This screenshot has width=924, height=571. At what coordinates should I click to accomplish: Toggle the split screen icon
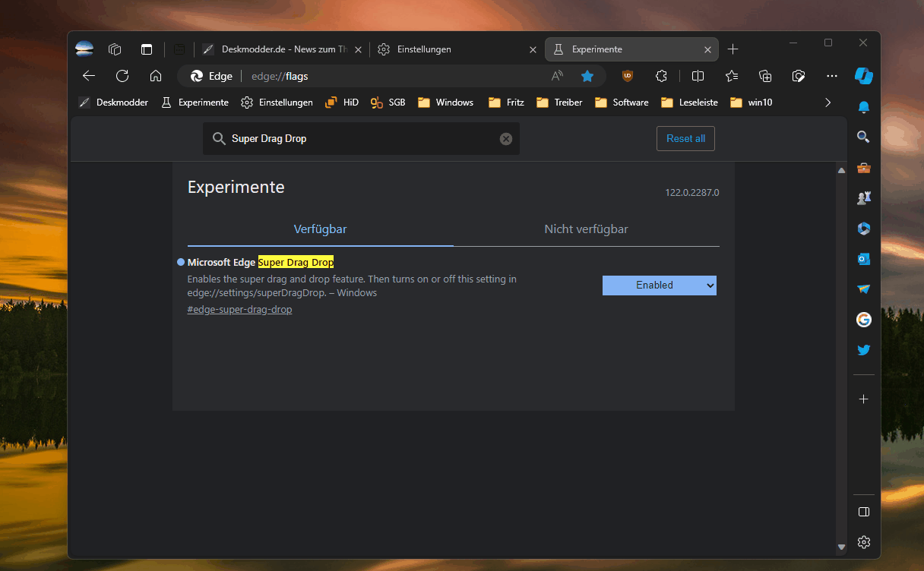(x=698, y=76)
